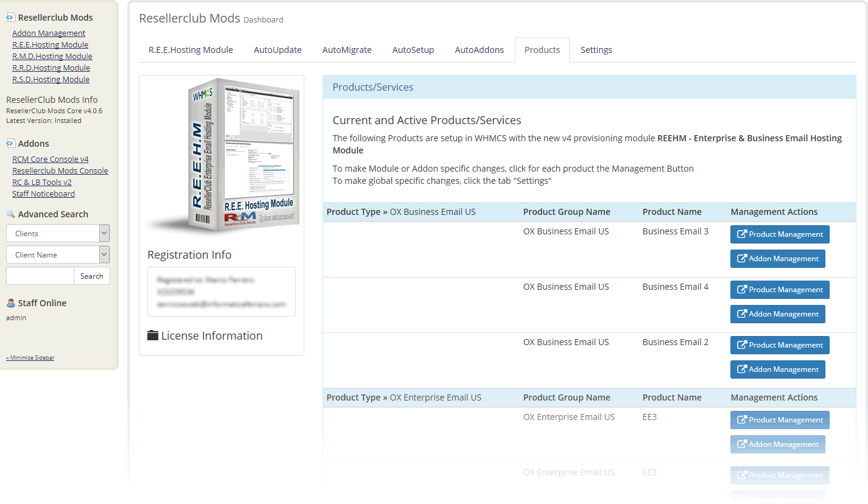The width and height of the screenshot is (868, 504).
Task: Open the Staff Noticeboard link
Action: (x=44, y=194)
